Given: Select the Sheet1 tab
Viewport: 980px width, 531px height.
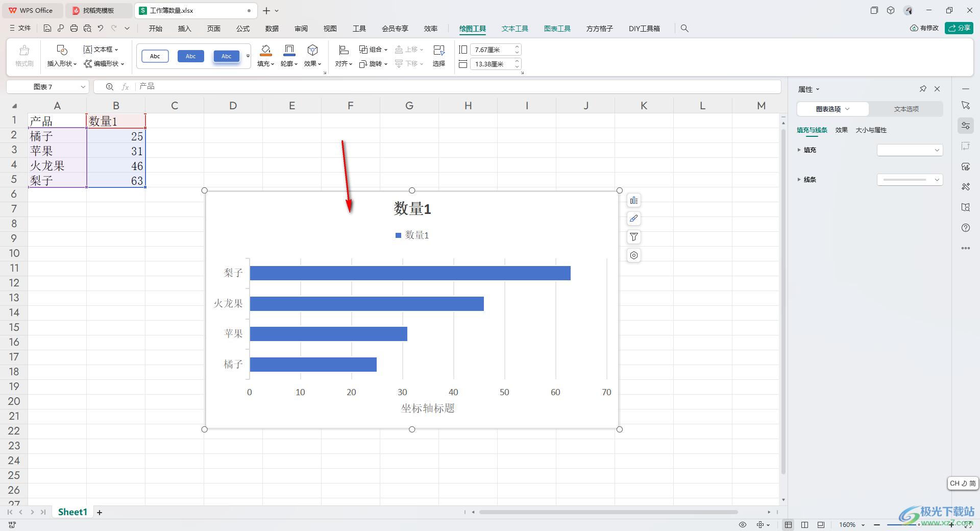Looking at the screenshot, I should tap(72, 512).
